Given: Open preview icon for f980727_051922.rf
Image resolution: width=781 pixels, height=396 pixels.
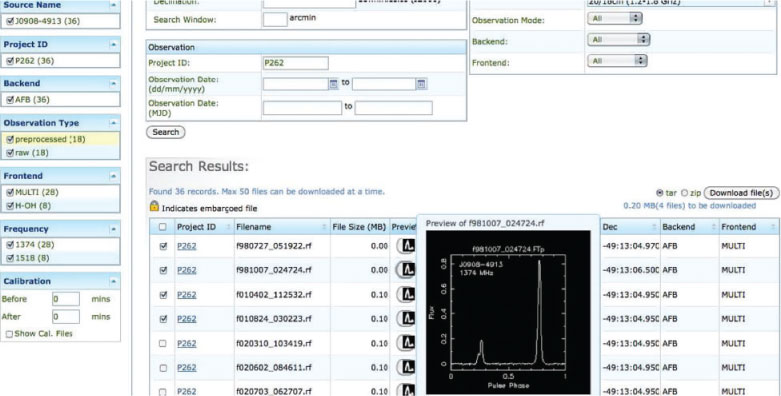Looking at the screenshot, I should click(408, 246).
